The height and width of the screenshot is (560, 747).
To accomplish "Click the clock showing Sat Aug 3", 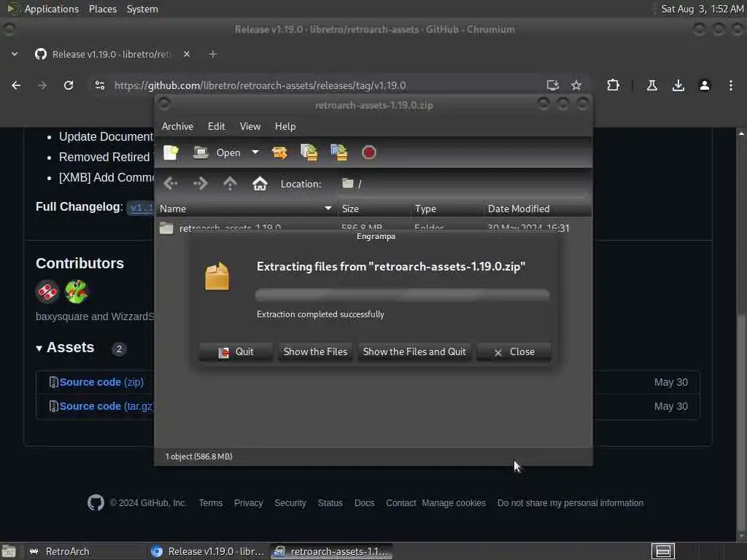I will (703, 9).
